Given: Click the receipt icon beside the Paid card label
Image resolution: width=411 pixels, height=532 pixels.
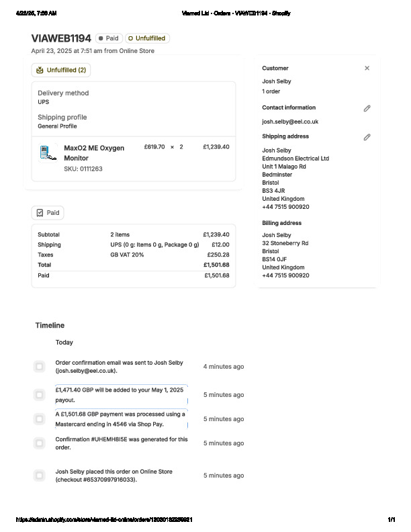Looking at the screenshot, I should pyautogui.click(x=40, y=213).
